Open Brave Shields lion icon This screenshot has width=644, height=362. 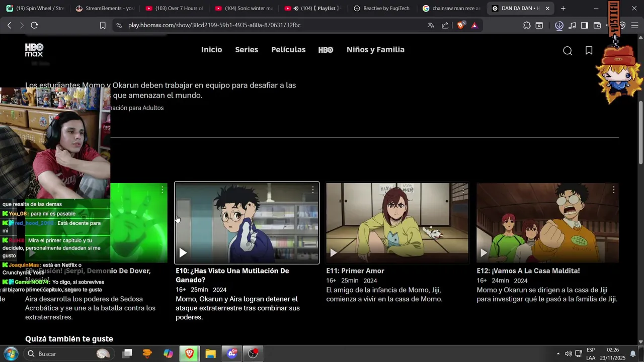pos(461,25)
